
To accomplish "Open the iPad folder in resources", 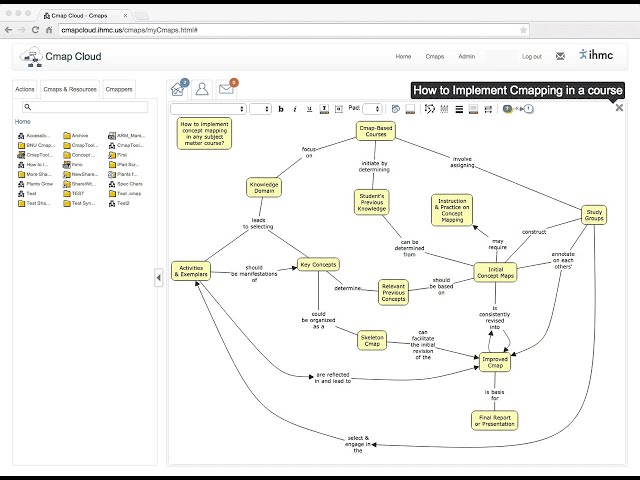I will pyautogui.click(x=124, y=164).
